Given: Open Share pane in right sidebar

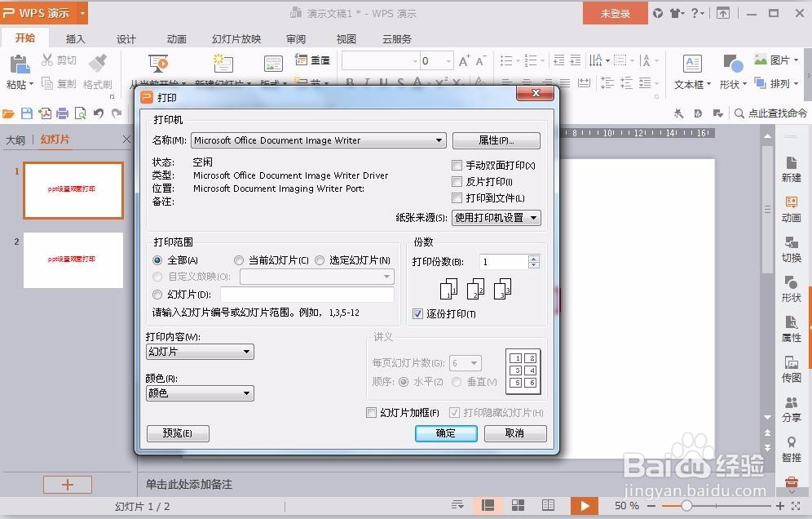Looking at the screenshot, I should coord(792,402).
